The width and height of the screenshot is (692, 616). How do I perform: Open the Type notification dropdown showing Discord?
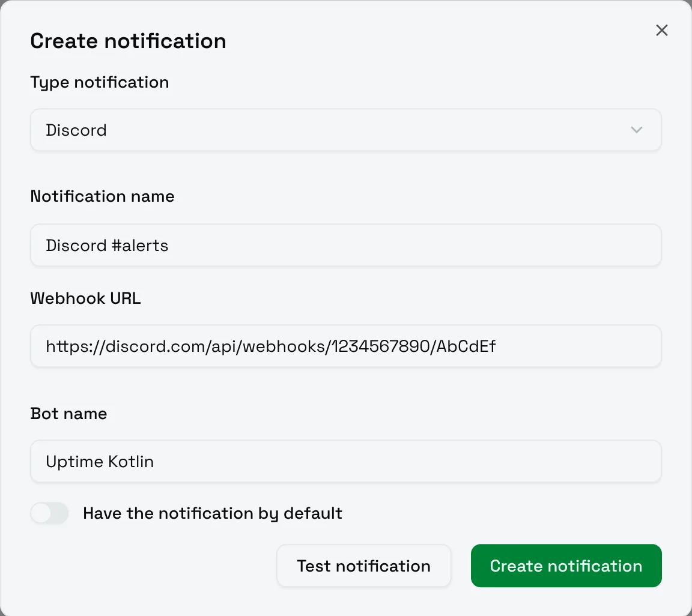click(x=345, y=130)
